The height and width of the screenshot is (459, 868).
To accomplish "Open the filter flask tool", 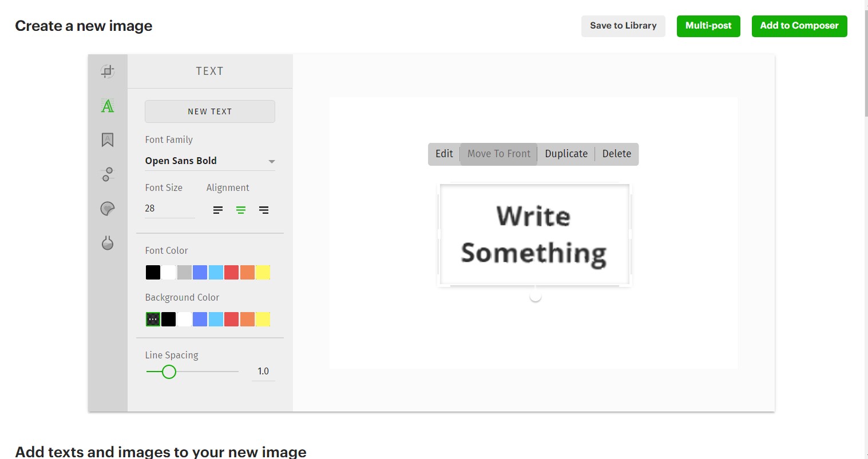I will 108,243.
